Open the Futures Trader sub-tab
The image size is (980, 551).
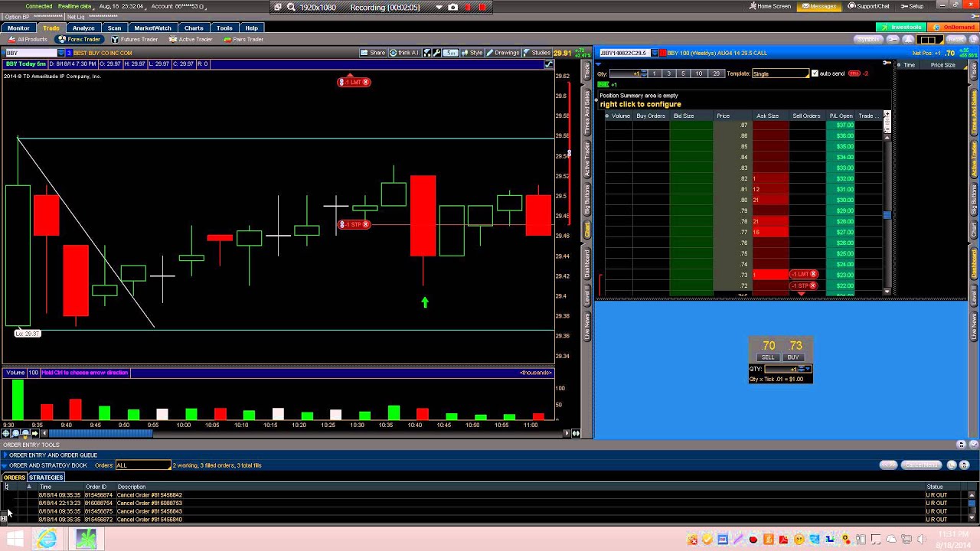(135, 39)
